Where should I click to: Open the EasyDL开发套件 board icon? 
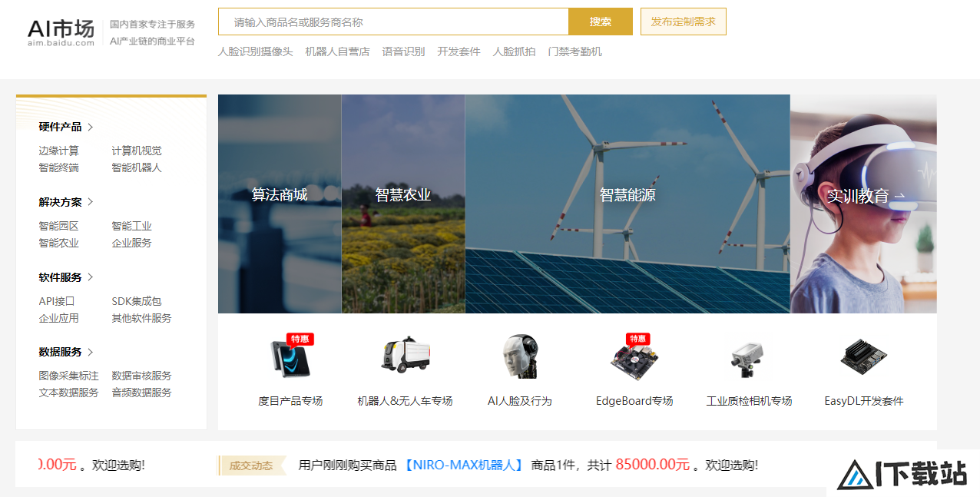coord(864,356)
